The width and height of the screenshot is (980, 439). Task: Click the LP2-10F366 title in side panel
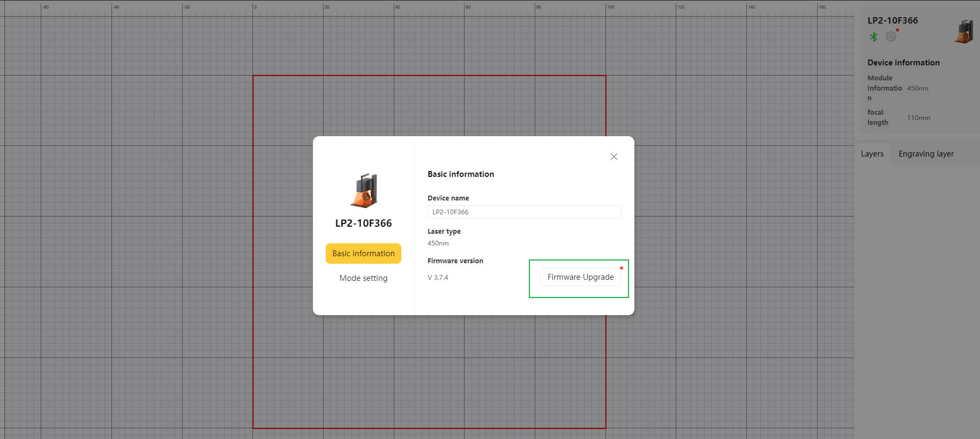click(893, 20)
